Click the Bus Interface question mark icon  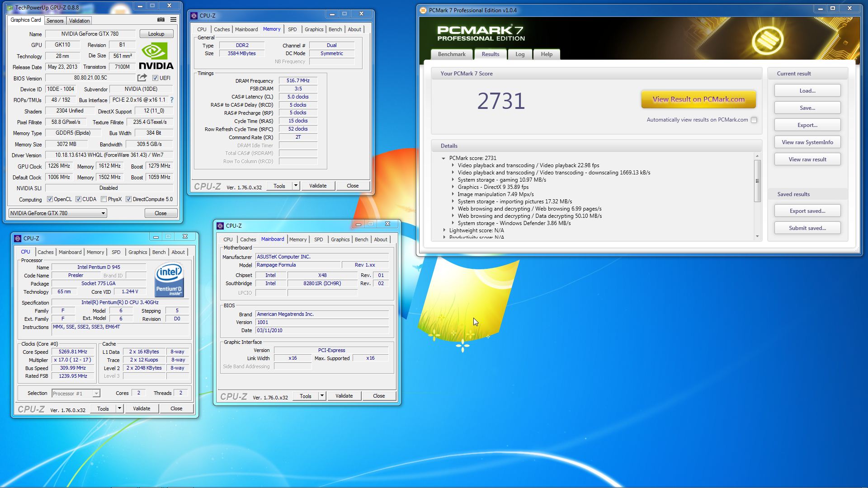tap(172, 100)
